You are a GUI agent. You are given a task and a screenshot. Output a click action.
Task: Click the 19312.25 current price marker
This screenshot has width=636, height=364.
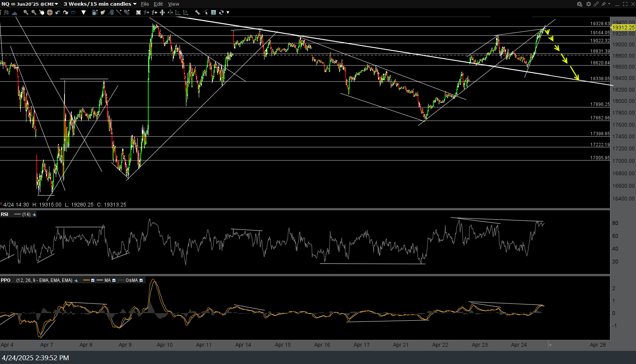623,28
